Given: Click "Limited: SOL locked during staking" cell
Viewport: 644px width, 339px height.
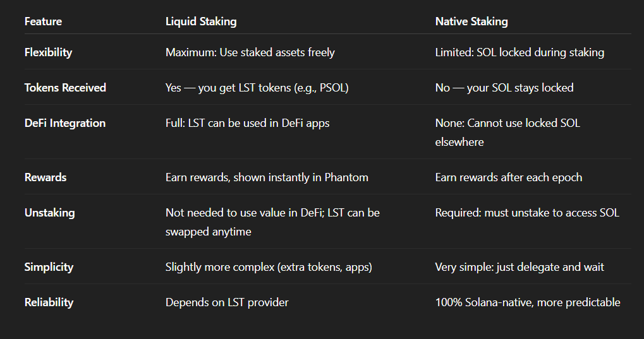Looking at the screenshot, I should pyautogui.click(x=519, y=52).
